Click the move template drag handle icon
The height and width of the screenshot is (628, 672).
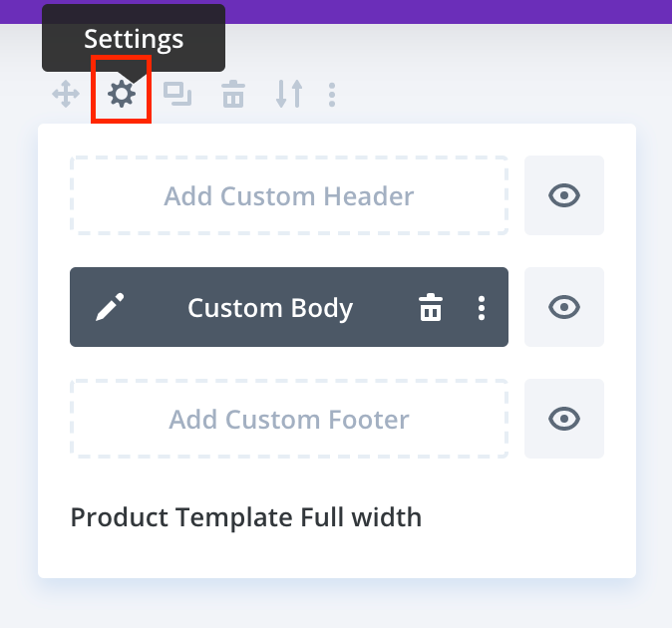pyautogui.click(x=66, y=95)
